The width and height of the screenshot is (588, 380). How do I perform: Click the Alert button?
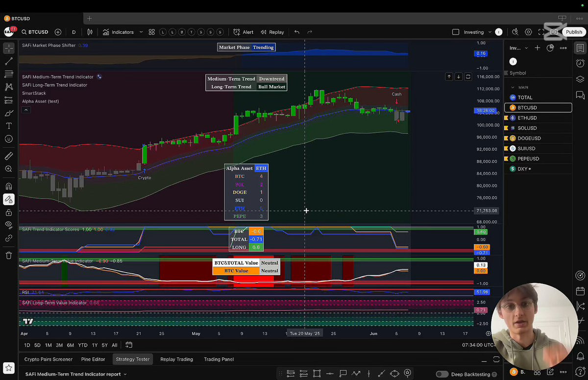click(244, 32)
